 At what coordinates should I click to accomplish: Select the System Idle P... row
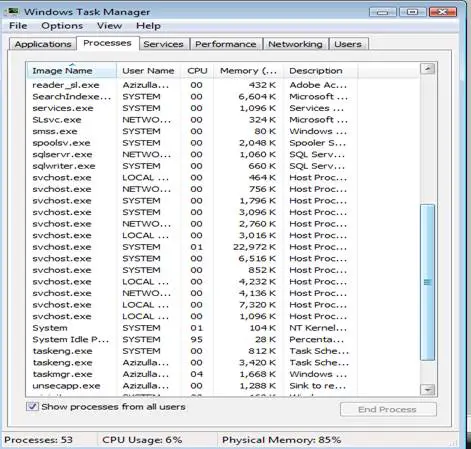coord(191,339)
